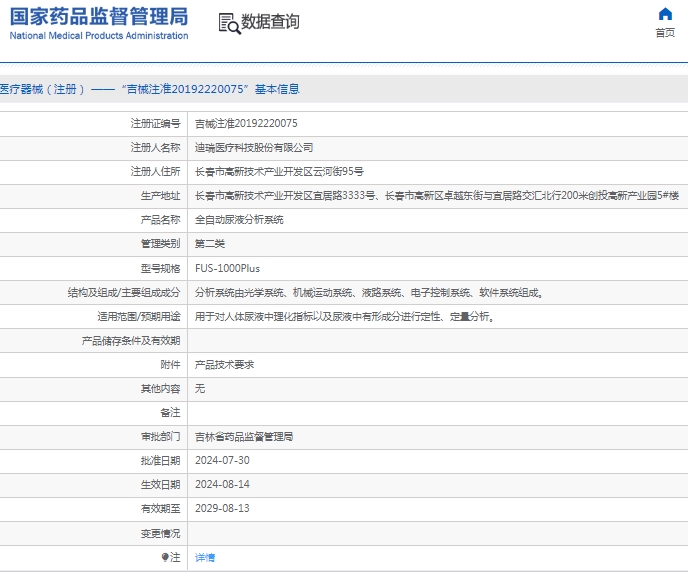The height and width of the screenshot is (575, 688).
Task: Click the 产品技术要求 attachment text
Action: 224,365
